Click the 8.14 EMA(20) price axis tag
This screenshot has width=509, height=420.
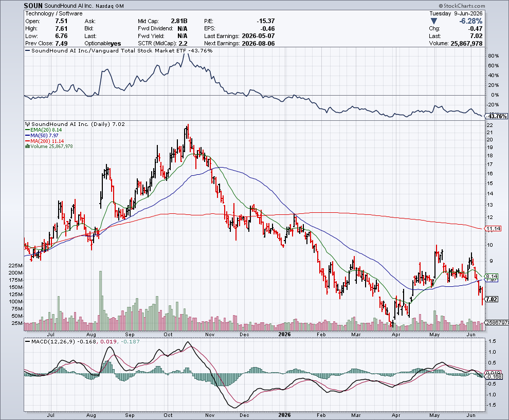(492, 276)
